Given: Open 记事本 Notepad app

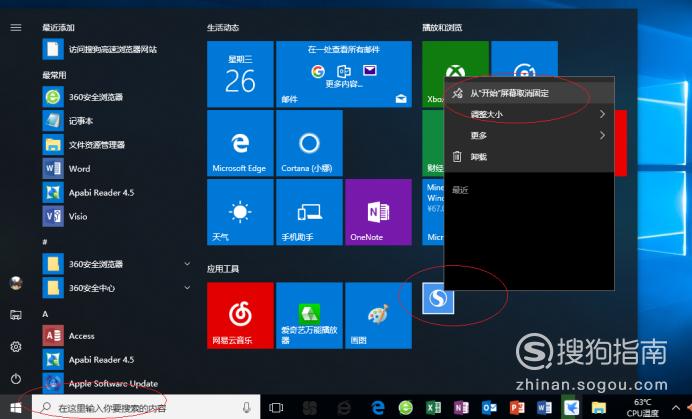Looking at the screenshot, I should (117, 121).
